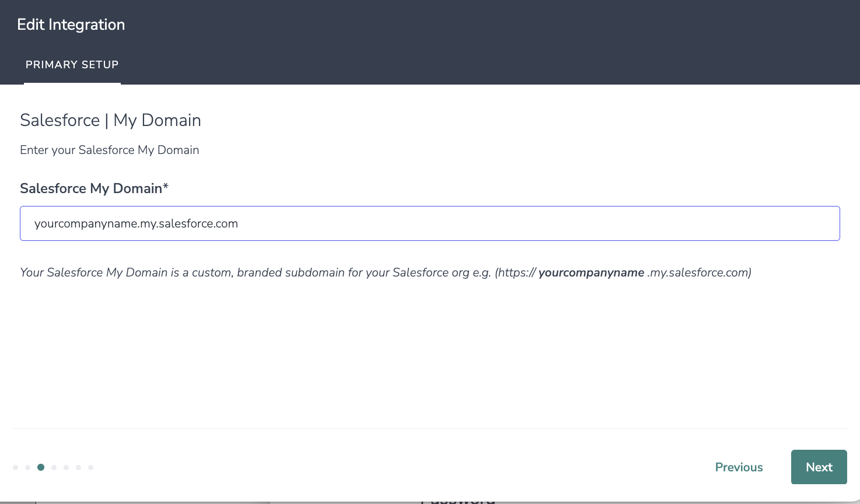
Task: Jump to the sixth progress dot
Action: pyautogui.click(x=79, y=467)
